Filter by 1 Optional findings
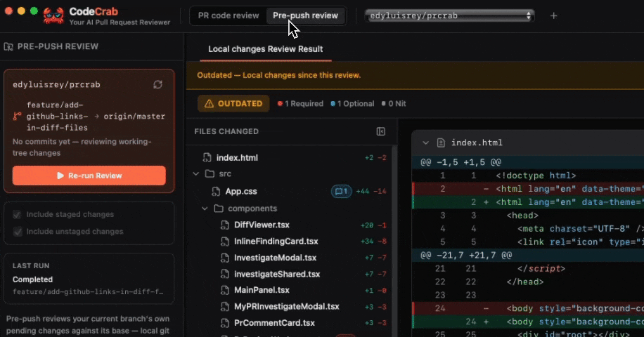 (352, 104)
